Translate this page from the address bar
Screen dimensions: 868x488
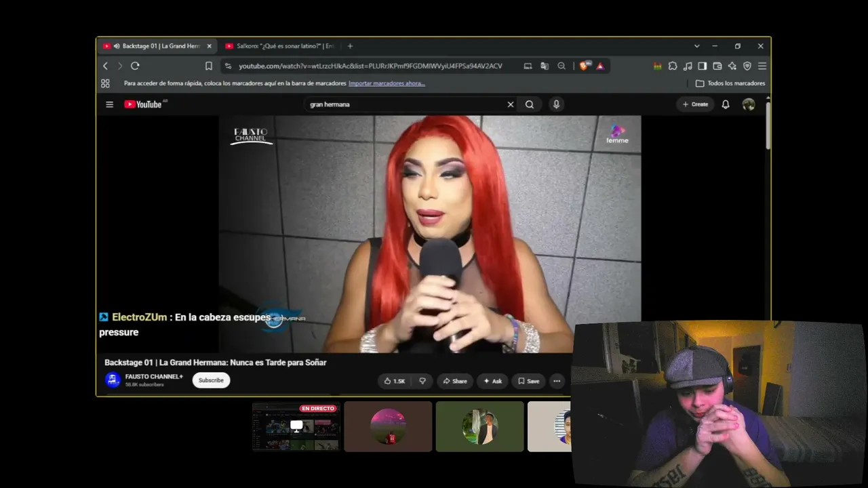click(545, 66)
